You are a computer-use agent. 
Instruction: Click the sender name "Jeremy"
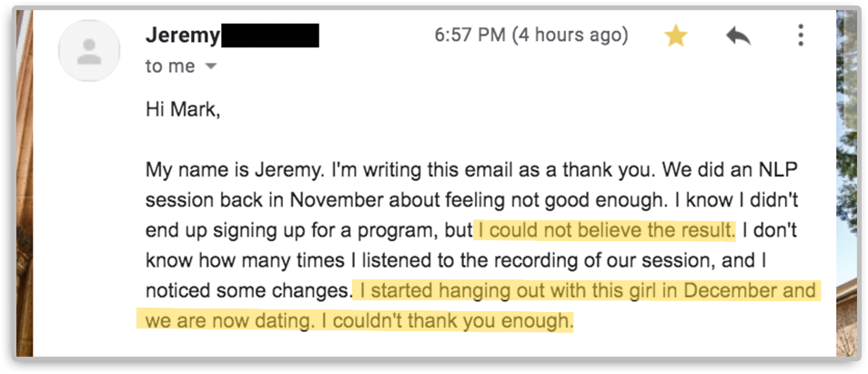click(182, 35)
